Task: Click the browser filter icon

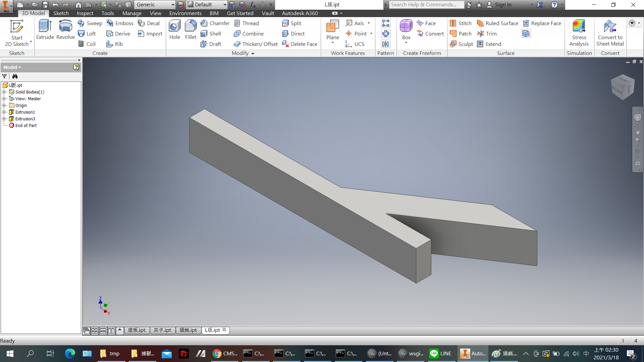Action: click(x=4, y=76)
